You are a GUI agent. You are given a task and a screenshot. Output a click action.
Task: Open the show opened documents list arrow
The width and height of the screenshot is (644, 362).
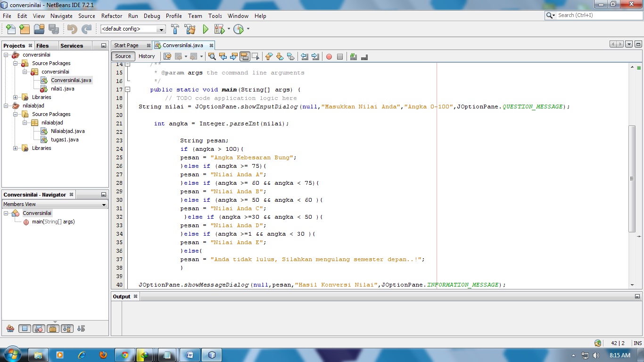point(629,44)
